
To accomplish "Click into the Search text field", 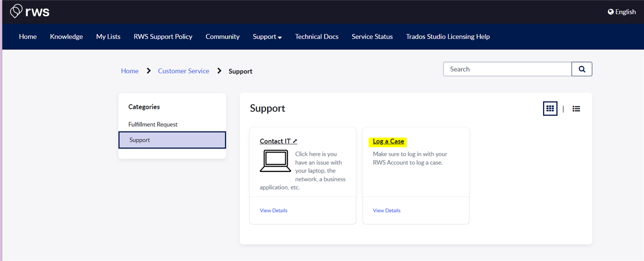I will pyautogui.click(x=507, y=69).
